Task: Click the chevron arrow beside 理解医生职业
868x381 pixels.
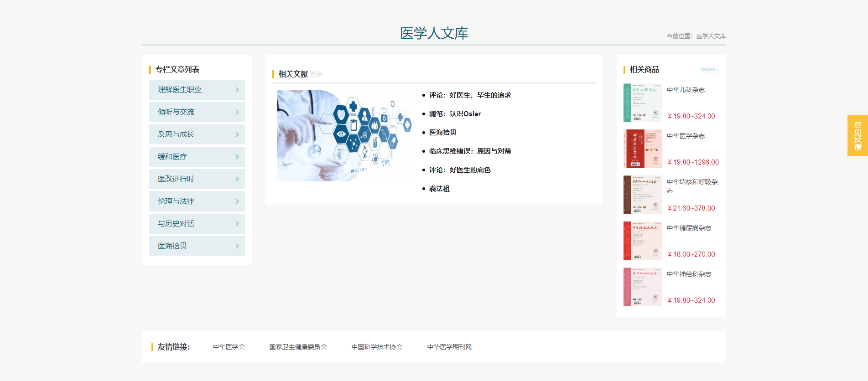Action: [x=237, y=90]
